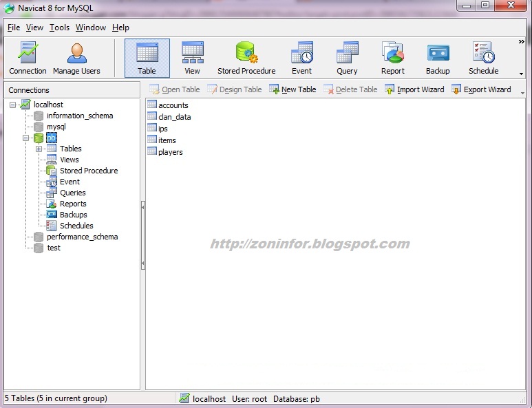This screenshot has height=408, width=532.
Task: Select Stored Procedure in tree
Action: 89,171
